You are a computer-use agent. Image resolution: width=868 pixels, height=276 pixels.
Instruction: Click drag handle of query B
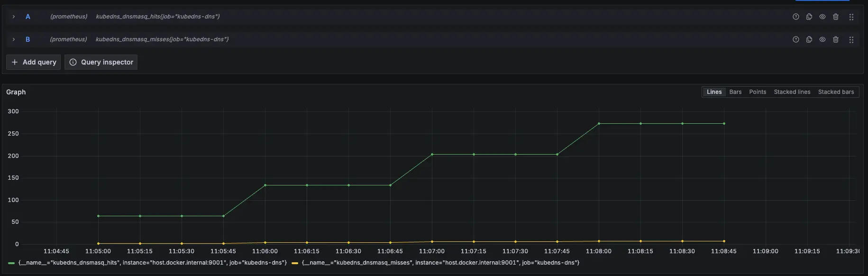click(851, 40)
